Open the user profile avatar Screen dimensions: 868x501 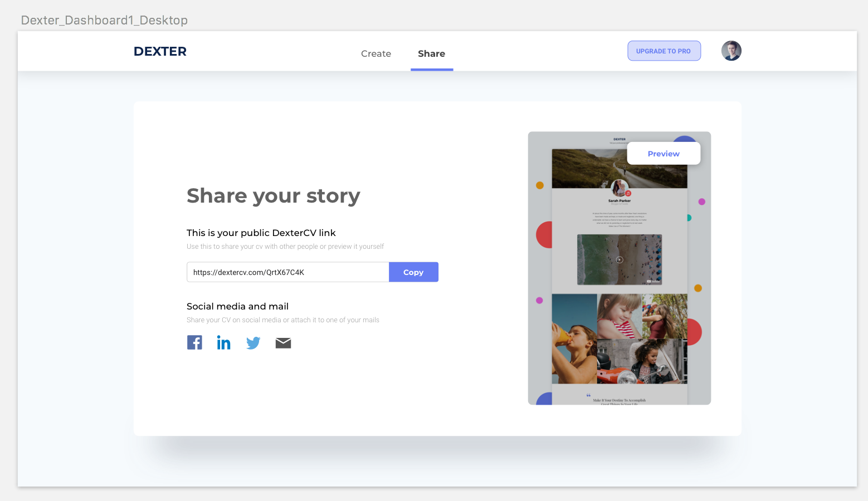[x=731, y=51]
